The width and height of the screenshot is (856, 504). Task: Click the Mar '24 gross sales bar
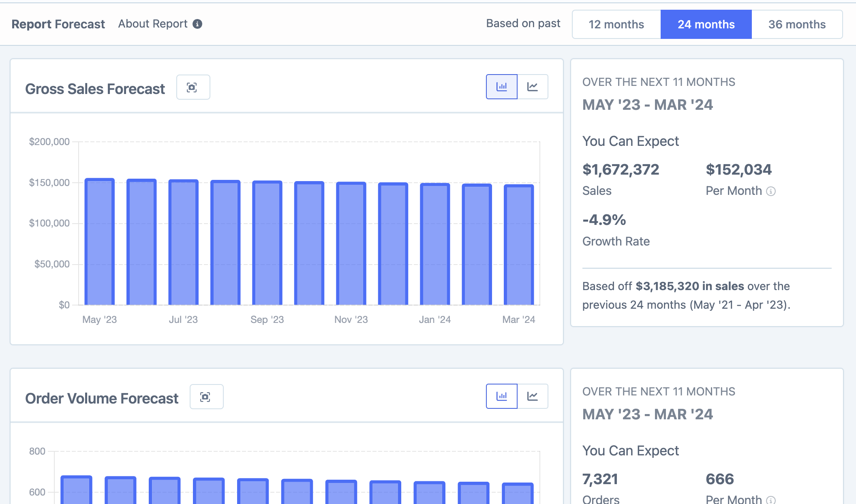coord(518,245)
